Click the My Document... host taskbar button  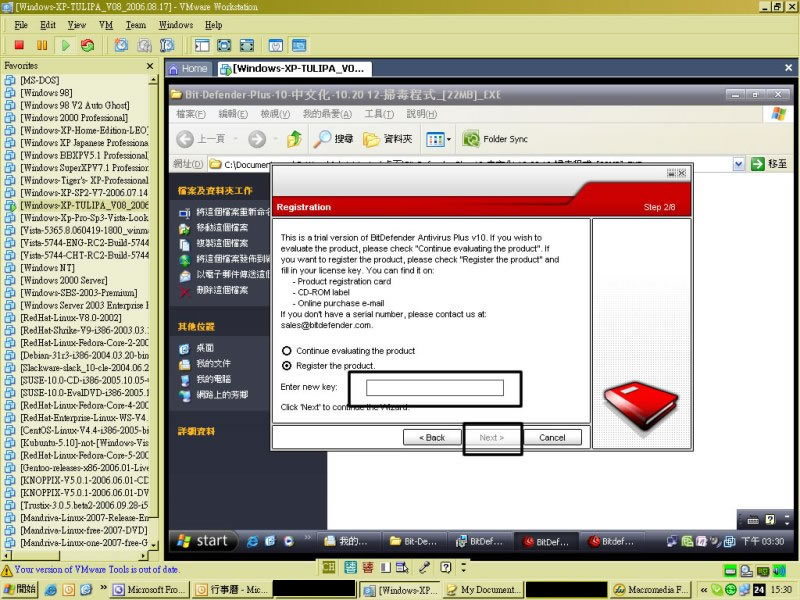(x=483, y=590)
